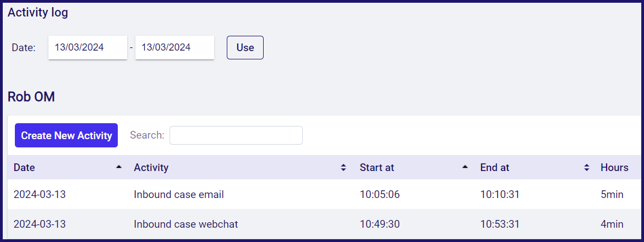Click the 10:05:06 start time cell
Image resolution: width=644 pixels, height=242 pixels.
pos(381,195)
